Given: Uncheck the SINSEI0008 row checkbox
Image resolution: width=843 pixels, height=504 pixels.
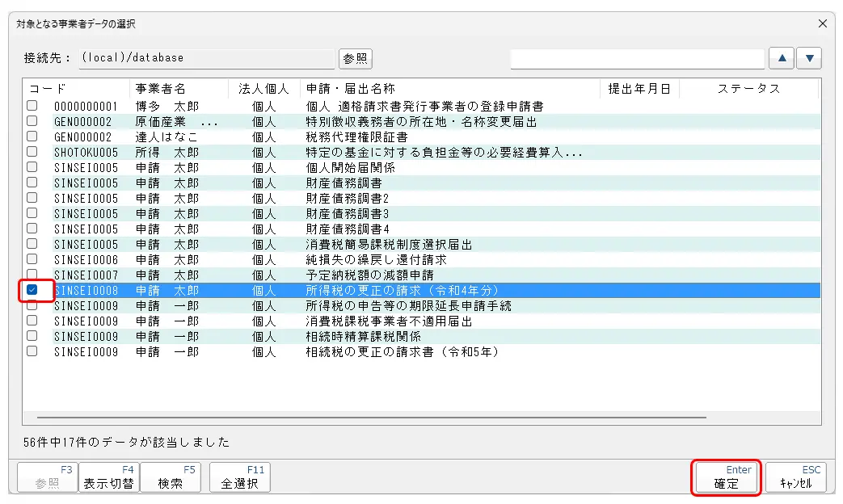Looking at the screenshot, I should pyautogui.click(x=32, y=290).
